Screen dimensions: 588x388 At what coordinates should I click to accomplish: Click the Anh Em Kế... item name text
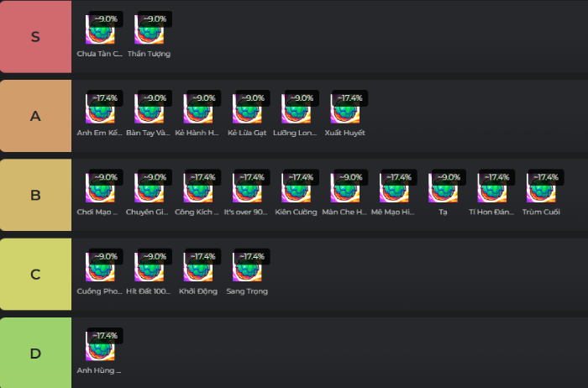point(100,133)
